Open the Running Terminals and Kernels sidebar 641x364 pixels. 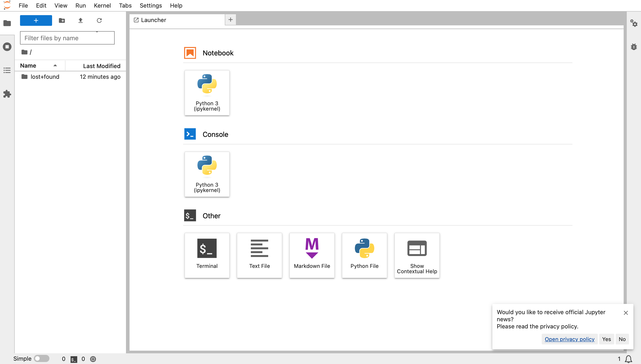[7, 47]
